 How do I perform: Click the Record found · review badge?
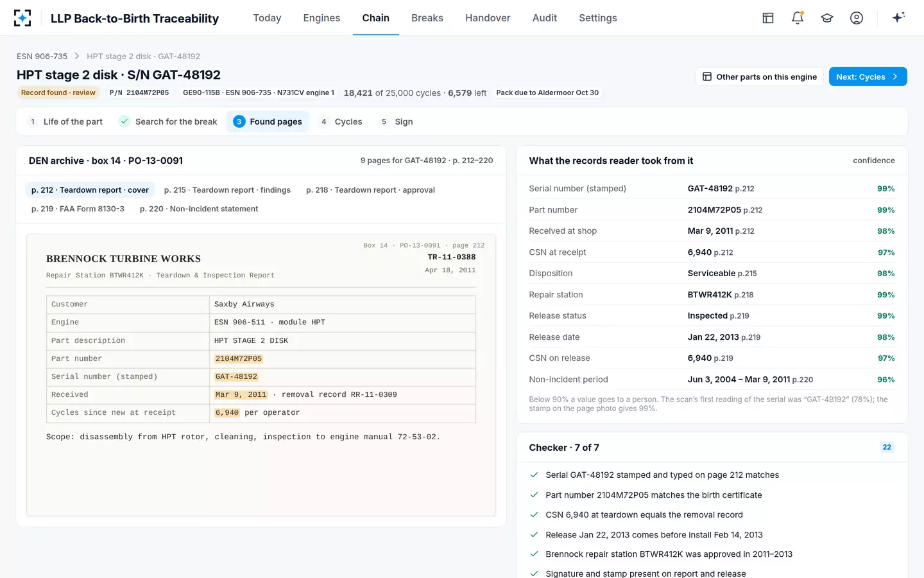pyautogui.click(x=58, y=92)
